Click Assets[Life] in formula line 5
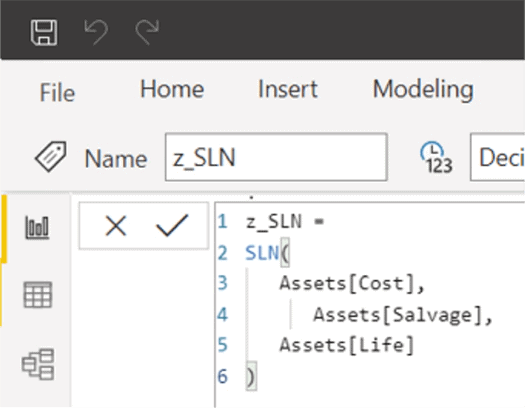 tap(347, 345)
